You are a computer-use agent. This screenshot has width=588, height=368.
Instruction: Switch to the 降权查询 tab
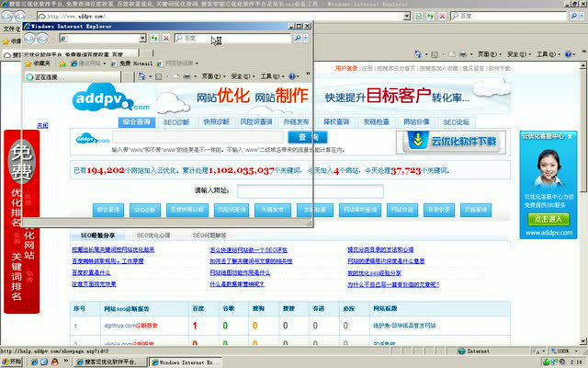point(336,122)
